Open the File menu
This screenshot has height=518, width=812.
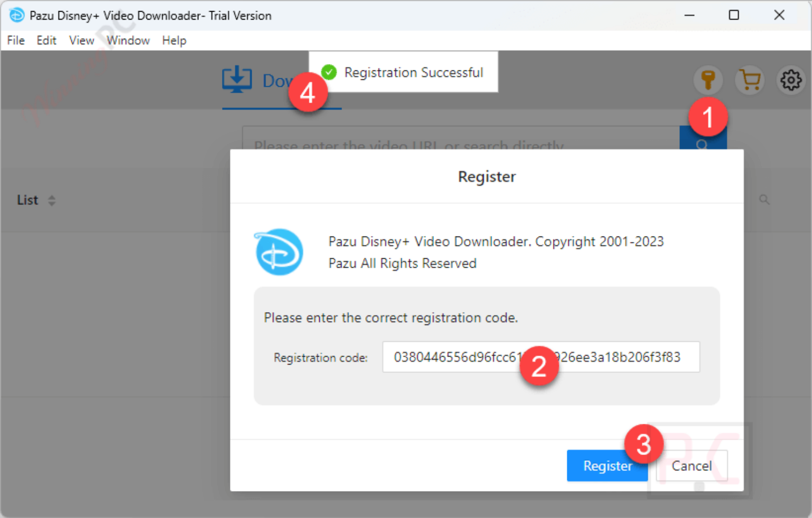(15, 40)
